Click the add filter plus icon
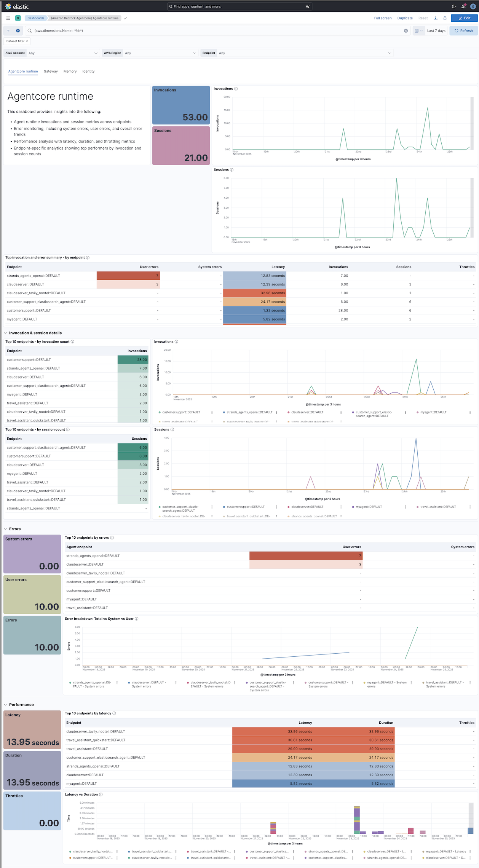The image size is (479, 868). click(18, 30)
